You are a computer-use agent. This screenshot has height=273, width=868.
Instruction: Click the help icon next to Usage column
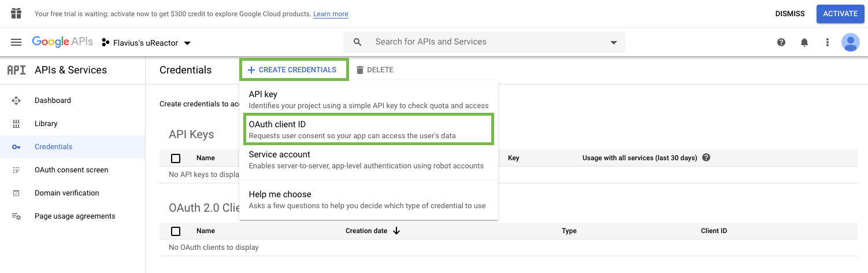point(706,158)
